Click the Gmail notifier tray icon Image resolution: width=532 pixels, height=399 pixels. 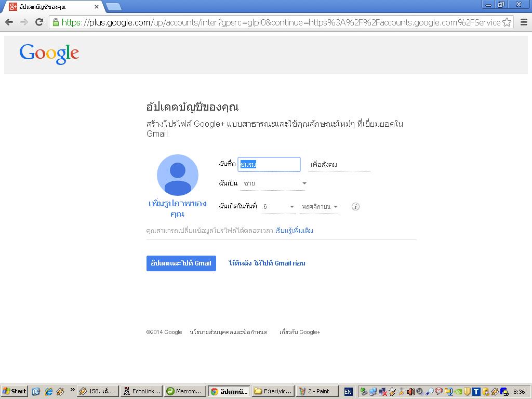pyautogui.click(x=439, y=392)
